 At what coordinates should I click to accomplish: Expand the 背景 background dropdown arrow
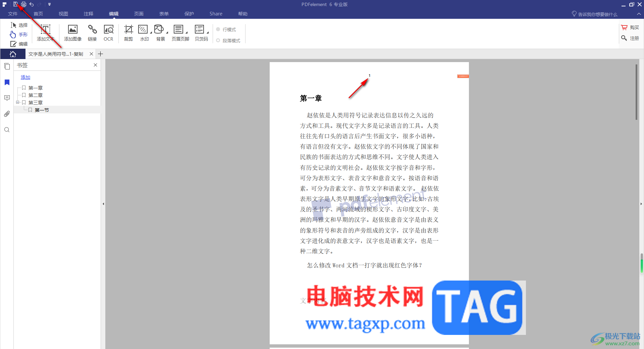pyautogui.click(x=167, y=33)
